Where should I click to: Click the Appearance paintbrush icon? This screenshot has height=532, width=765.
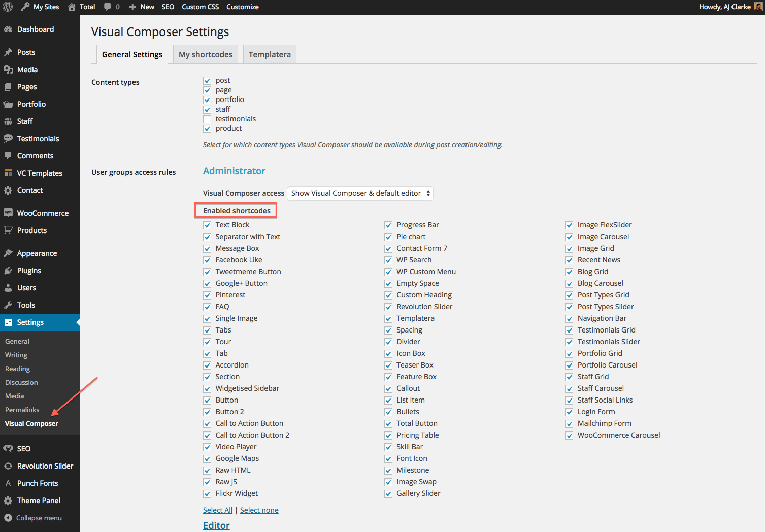(8, 253)
